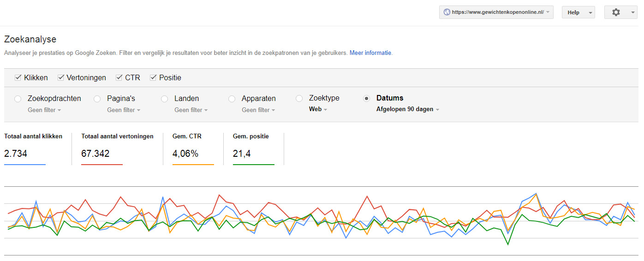
Task: Follow the Meer informatie link
Action: point(370,53)
